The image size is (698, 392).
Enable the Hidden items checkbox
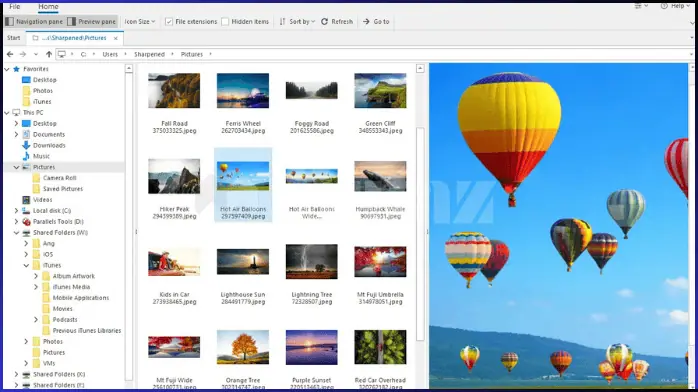point(225,21)
